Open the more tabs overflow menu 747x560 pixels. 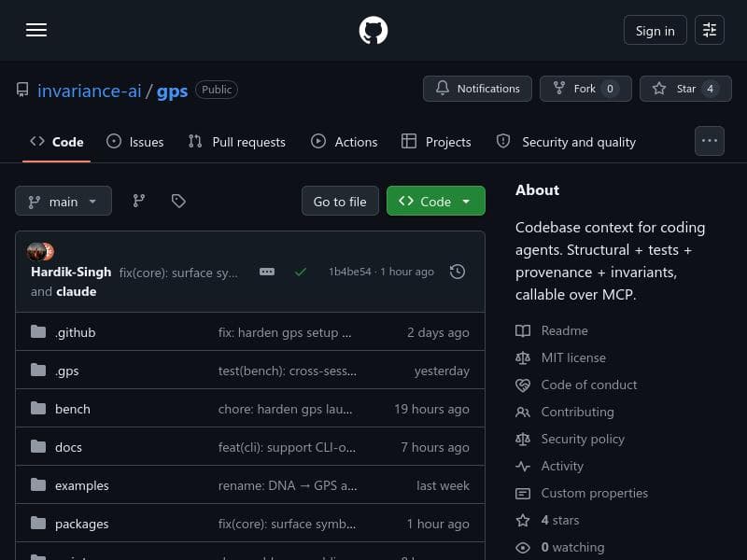(x=710, y=141)
